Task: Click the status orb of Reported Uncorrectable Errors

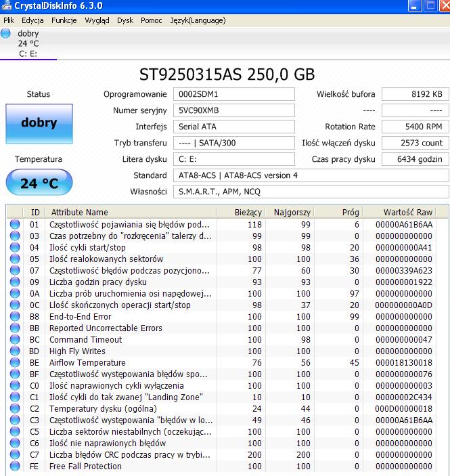Action: pyautogui.click(x=15, y=328)
